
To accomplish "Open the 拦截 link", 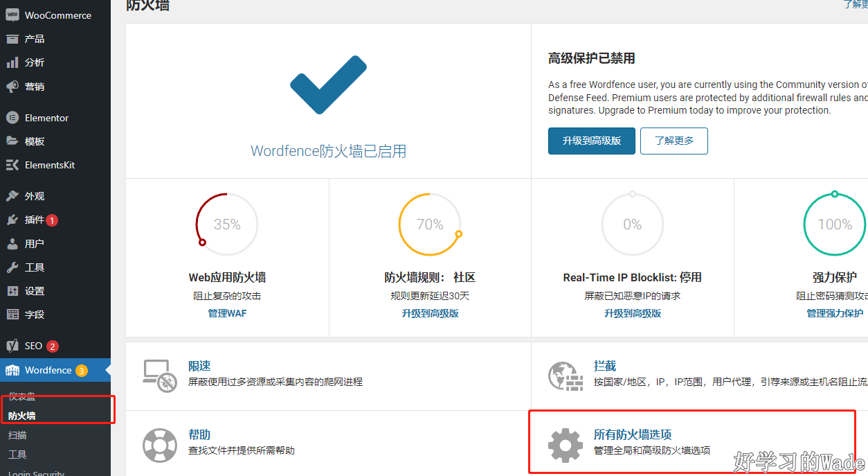I will coord(605,366).
